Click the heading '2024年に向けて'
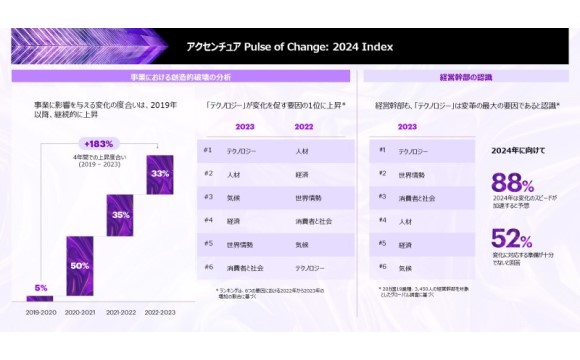The width and height of the screenshot is (580, 360). [x=518, y=151]
